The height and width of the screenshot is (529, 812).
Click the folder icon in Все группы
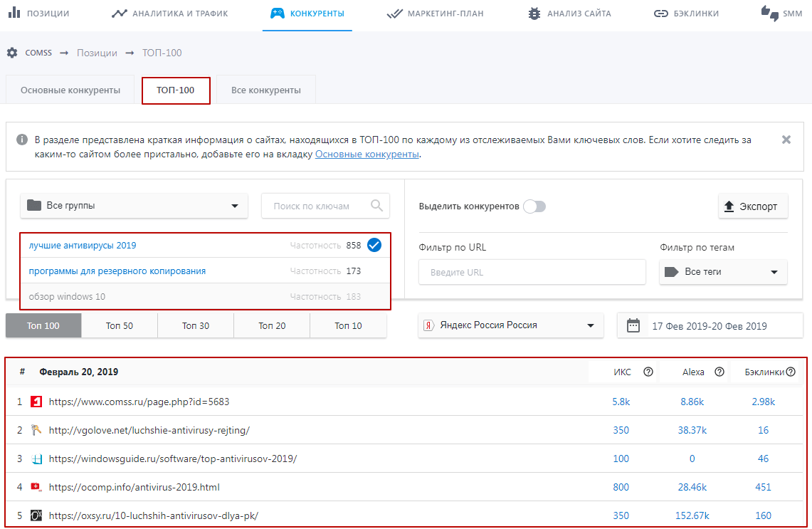coord(34,205)
